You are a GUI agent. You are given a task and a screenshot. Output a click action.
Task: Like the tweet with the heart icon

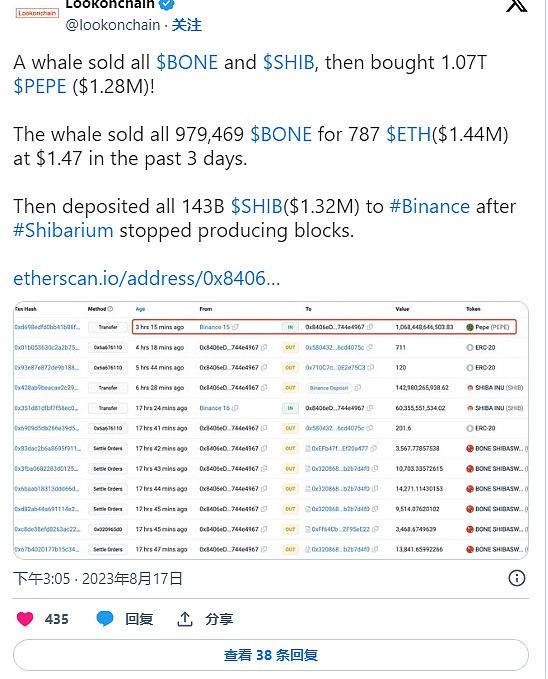[25, 619]
